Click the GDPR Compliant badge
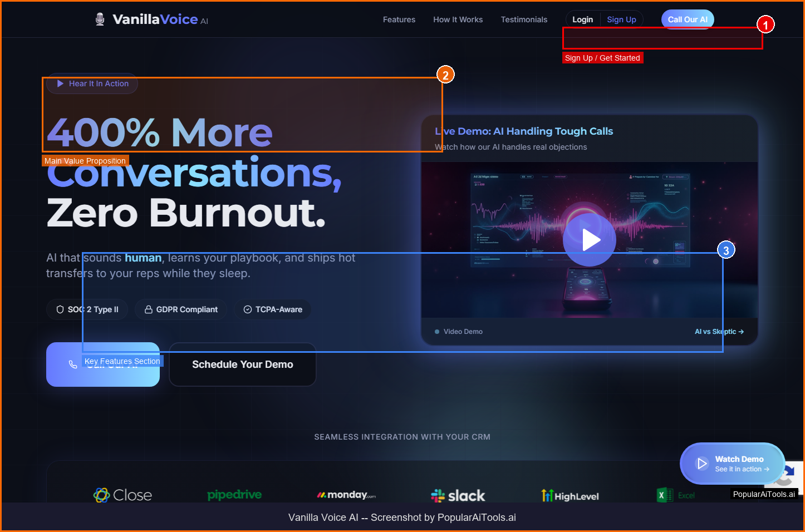The width and height of the screenshot is (805, 532). (181, 309)
